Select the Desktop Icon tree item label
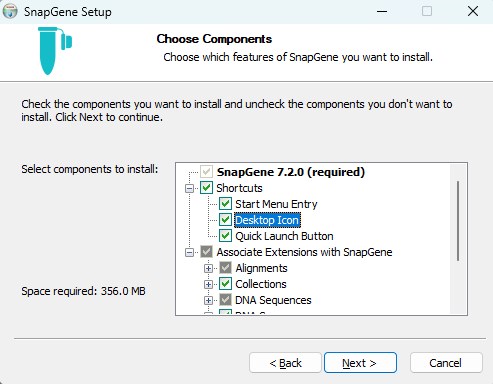This screenshot has width=493, height=384. click(x=267, y=220)
